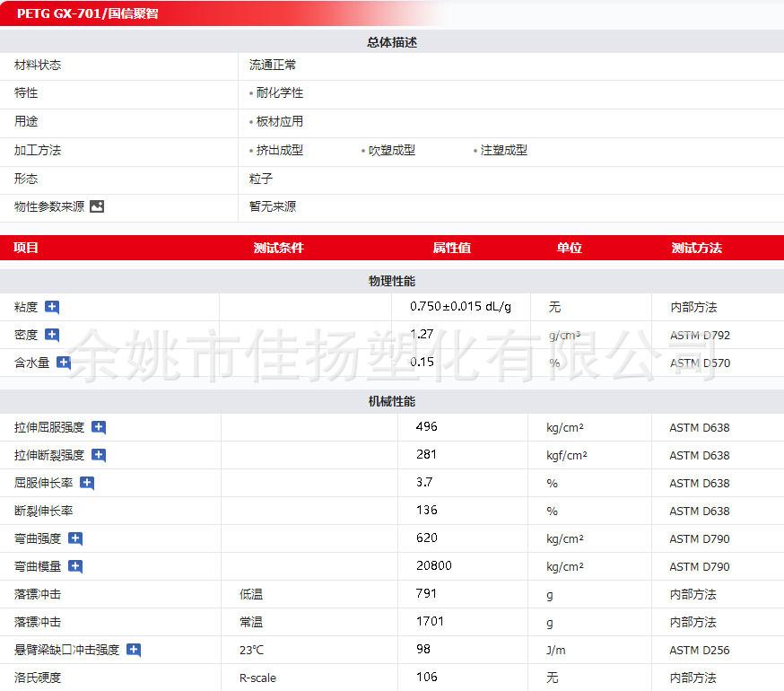Click the image icon beside 物性参数来源

coord(97,206)
